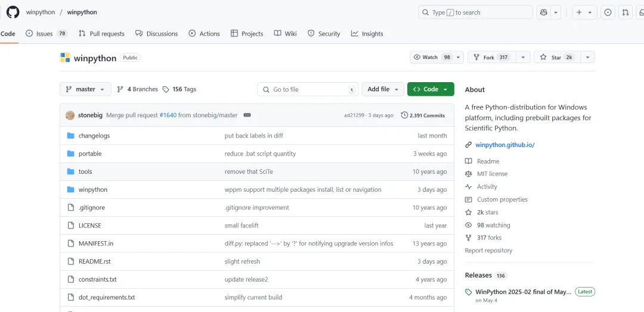Click the GitHub logo home icon
The image size is (644, 312).
(13, 13)
